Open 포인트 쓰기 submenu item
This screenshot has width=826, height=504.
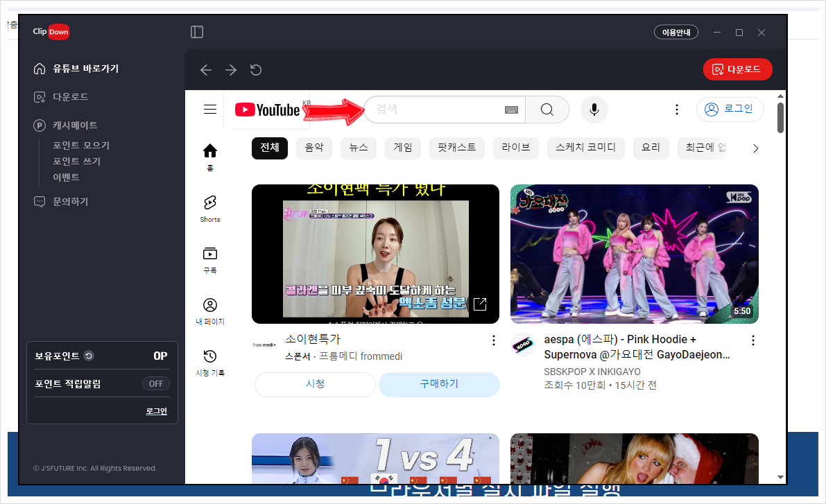[76, 161]
